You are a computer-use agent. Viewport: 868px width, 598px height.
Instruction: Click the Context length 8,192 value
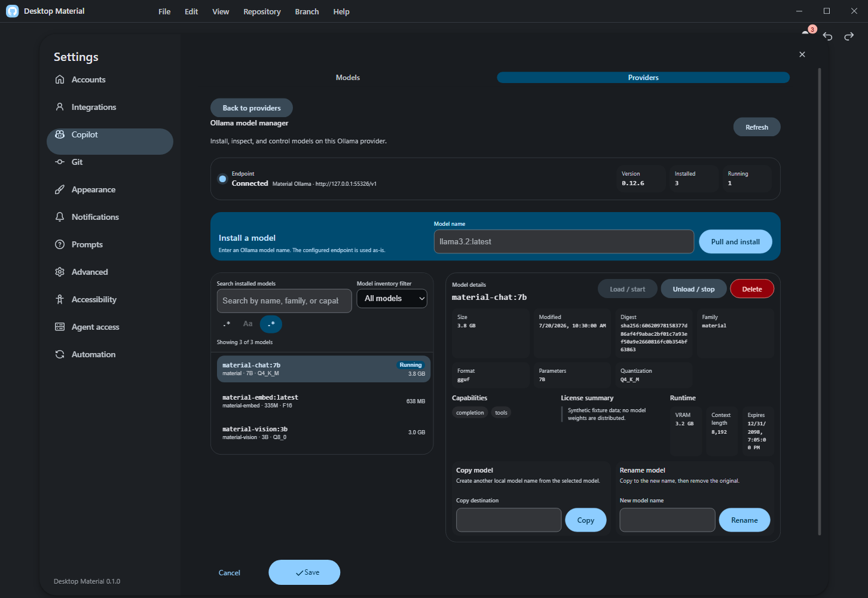pos(719,432)
